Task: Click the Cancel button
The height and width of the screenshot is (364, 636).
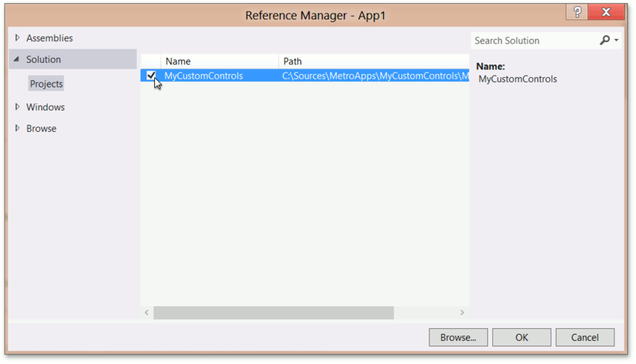Action: (585, 337)
